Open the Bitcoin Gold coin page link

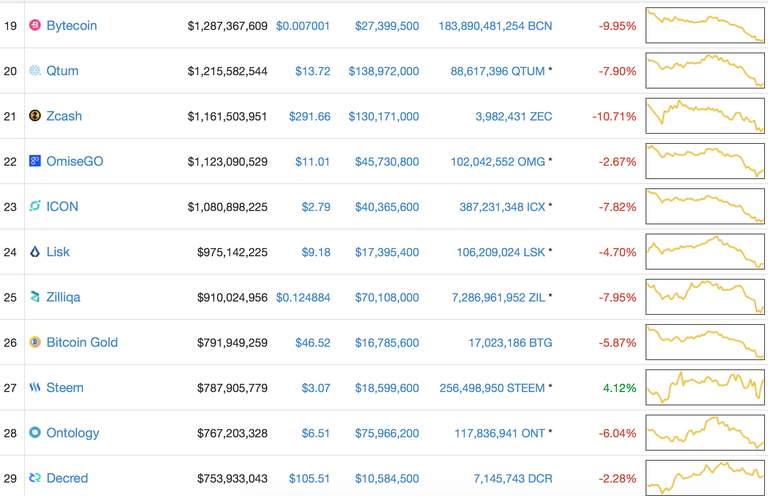click(82, 342)
